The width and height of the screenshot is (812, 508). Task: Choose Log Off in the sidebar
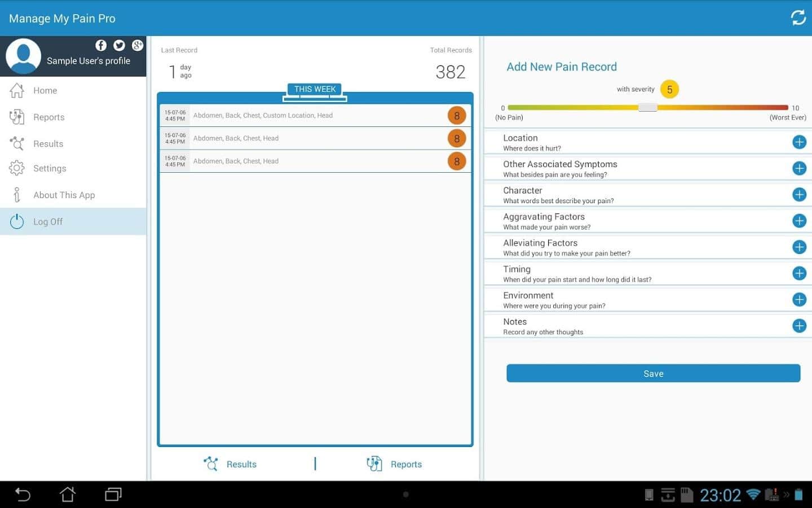48,222
